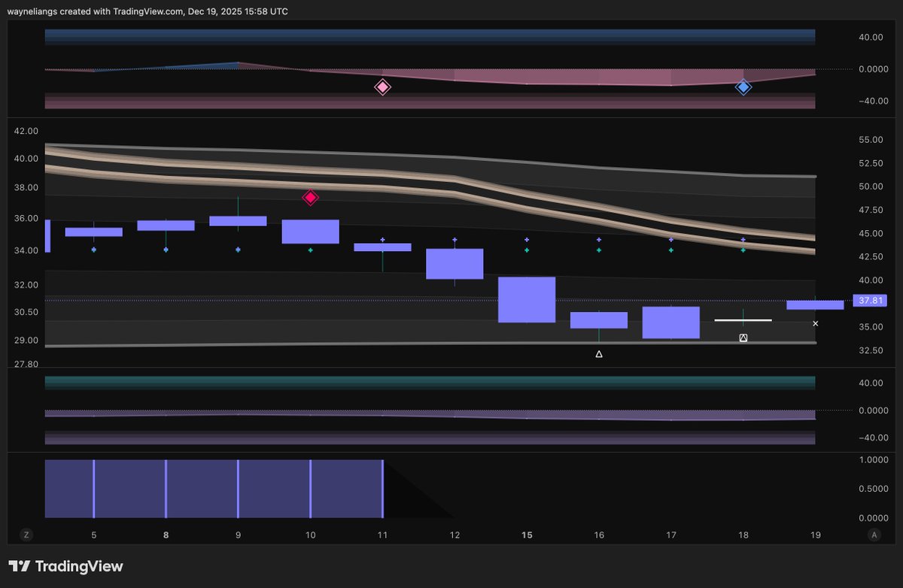Image resolution: width=903 pixels, height=588 pixels.
Task: Click the vertical bar at Dec 8 in bottom pane
Action: 166,489
